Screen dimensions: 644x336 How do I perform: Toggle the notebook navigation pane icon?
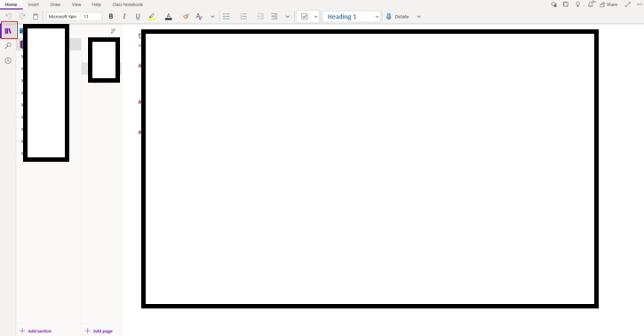tap(9, 31)
